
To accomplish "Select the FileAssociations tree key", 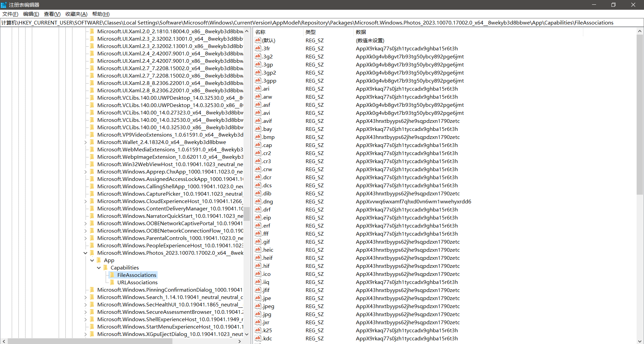I will pyautogui.click(x=137, y=275).
